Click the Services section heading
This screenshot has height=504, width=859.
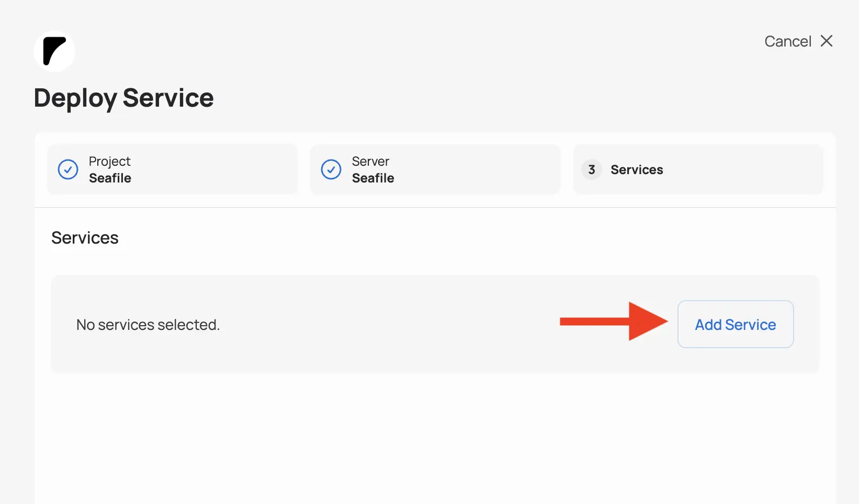pos(85,237)
